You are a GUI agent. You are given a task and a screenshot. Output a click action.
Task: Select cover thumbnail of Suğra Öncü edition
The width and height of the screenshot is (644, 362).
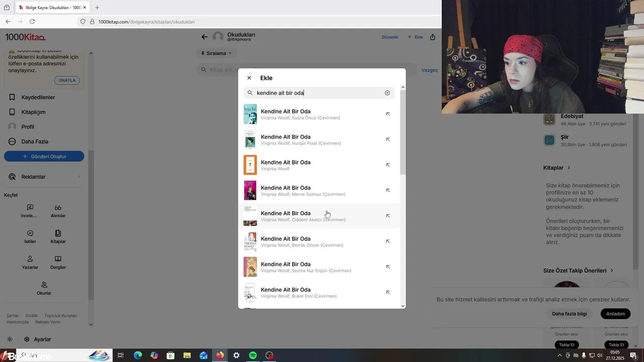[x=250, y=114]
